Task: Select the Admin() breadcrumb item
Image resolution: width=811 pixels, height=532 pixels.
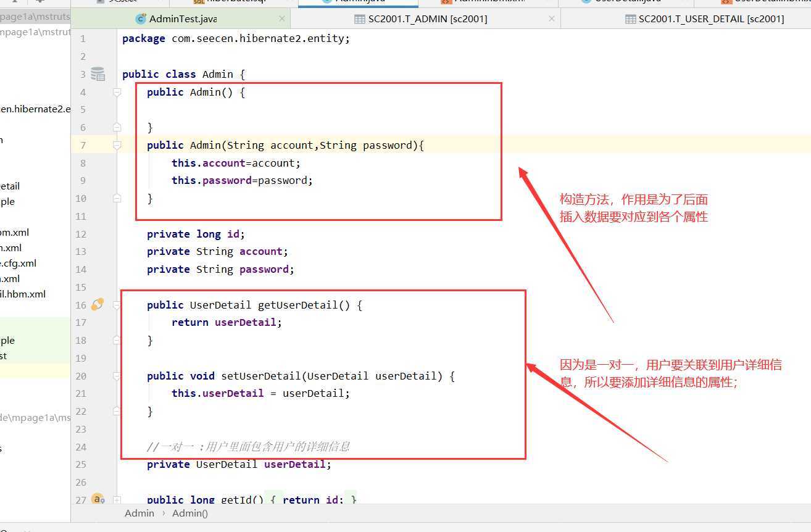Action: coord(190,513)
